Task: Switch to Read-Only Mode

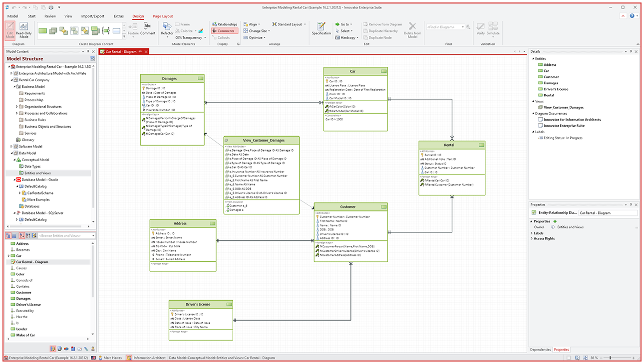Action: pyautogui.click(x=23, y=30)
